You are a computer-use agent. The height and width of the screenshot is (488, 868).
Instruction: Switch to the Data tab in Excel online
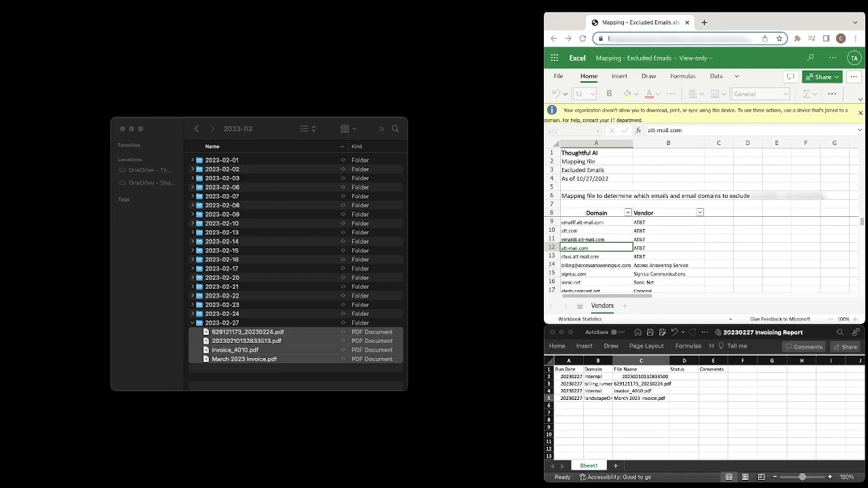(x=716, y=77)
